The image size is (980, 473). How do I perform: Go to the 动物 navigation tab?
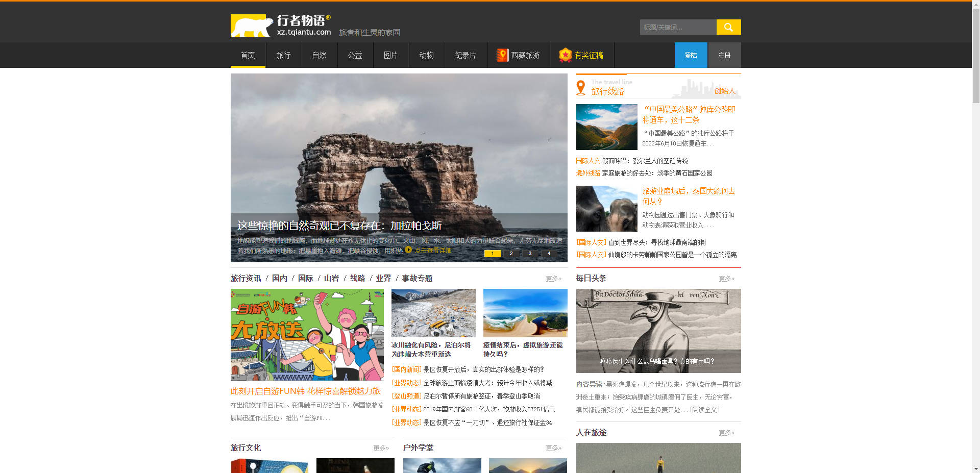coord(426,55)
